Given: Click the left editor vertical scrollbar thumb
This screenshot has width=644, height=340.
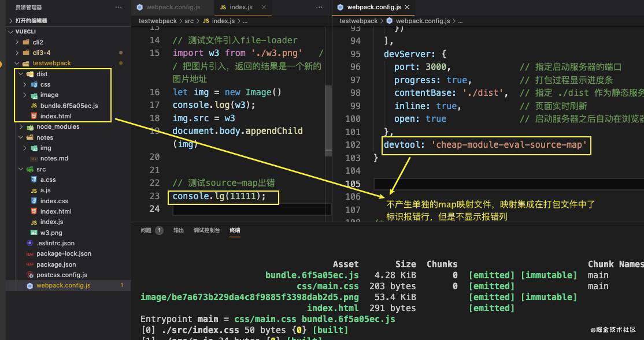Looking at the screenshot, I should 328,121.
